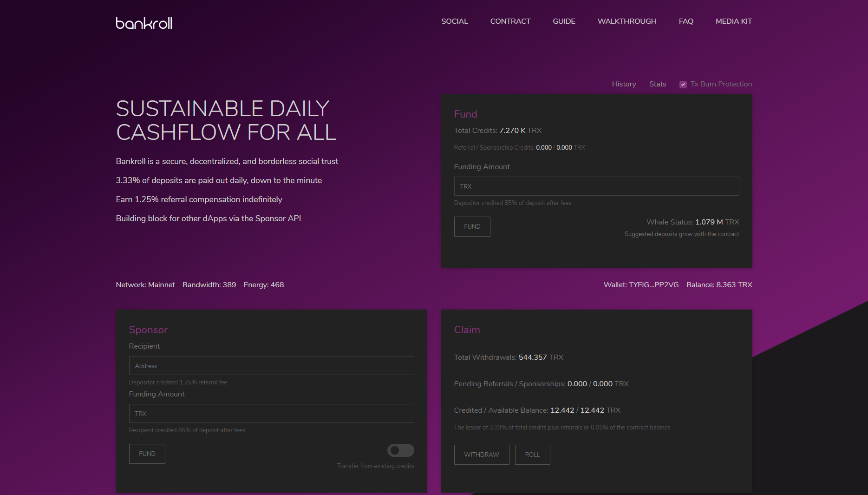Click the Recipient Address field
868x495 pixels.
coord(271,366)
